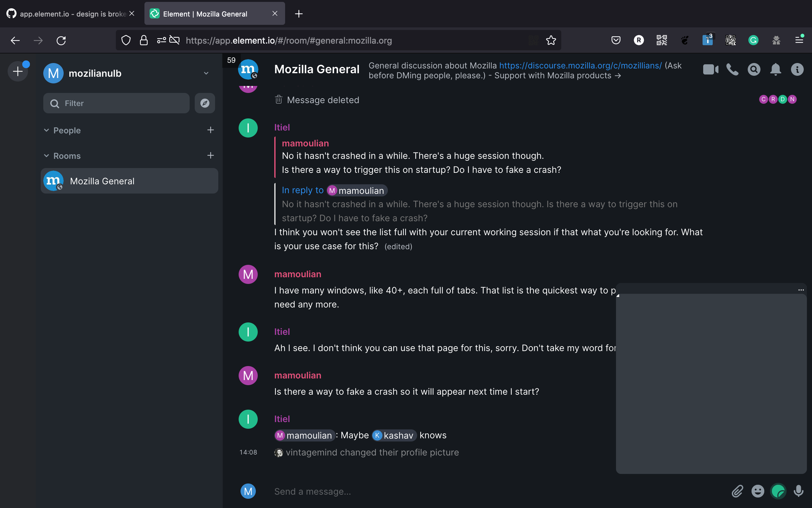The image size is (812, 508).
Task: Open the discourse.mozilla.org mozillians link
Action: [x=580, y=66]
